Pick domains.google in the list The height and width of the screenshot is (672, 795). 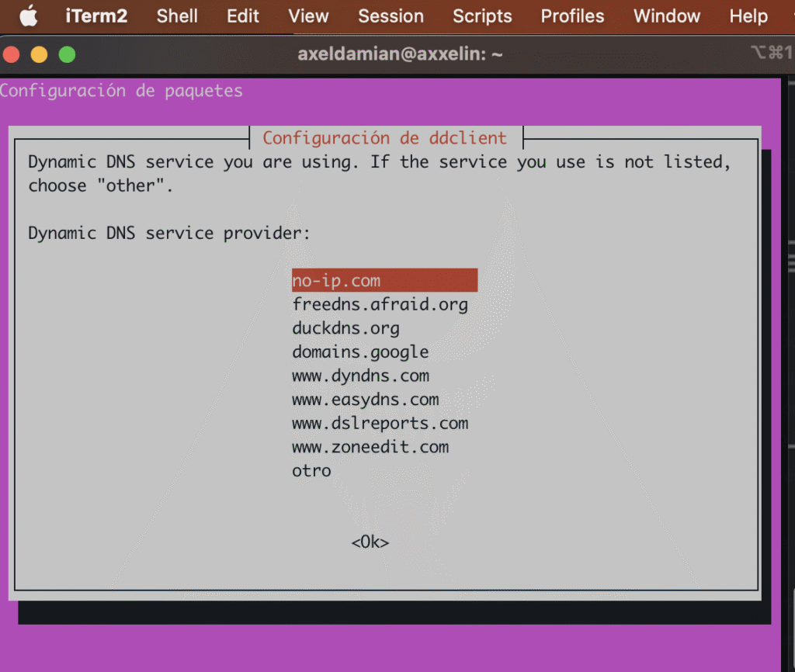(360, 352)
